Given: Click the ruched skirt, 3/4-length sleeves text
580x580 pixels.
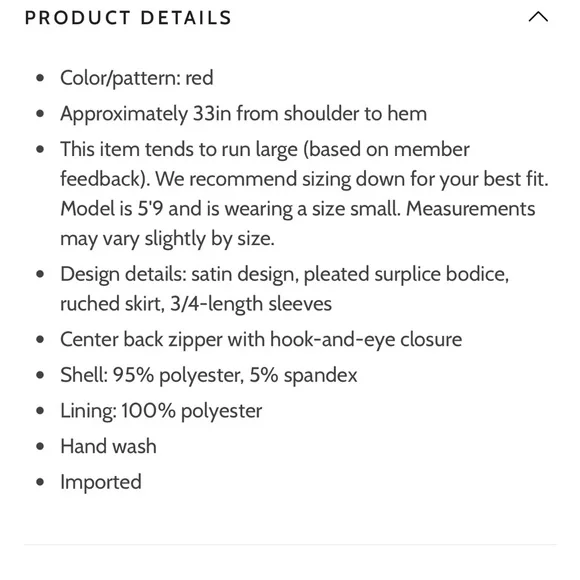Looking at the screenshot, I should (196, 304).
